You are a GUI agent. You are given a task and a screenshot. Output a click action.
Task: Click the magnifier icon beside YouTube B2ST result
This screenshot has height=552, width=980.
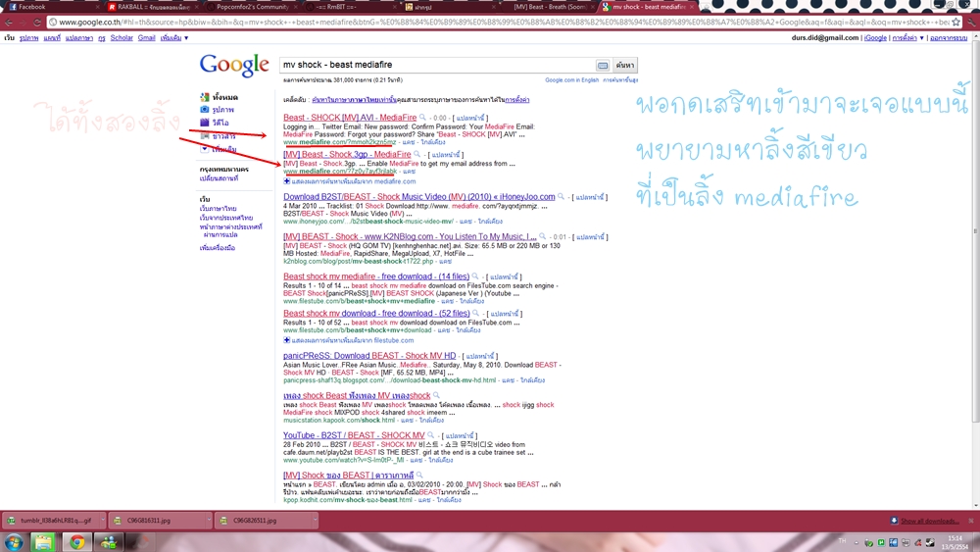430,434
